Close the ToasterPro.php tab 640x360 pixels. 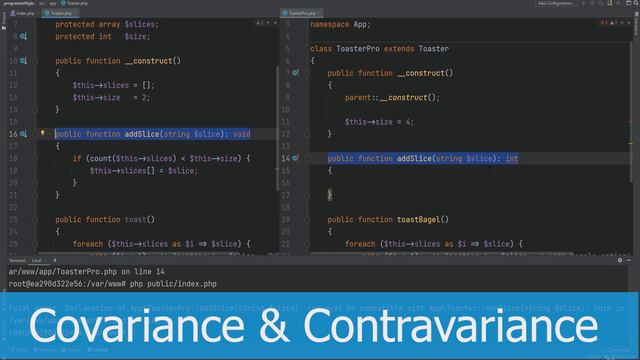pyautogui.click(x=320, y=13)
